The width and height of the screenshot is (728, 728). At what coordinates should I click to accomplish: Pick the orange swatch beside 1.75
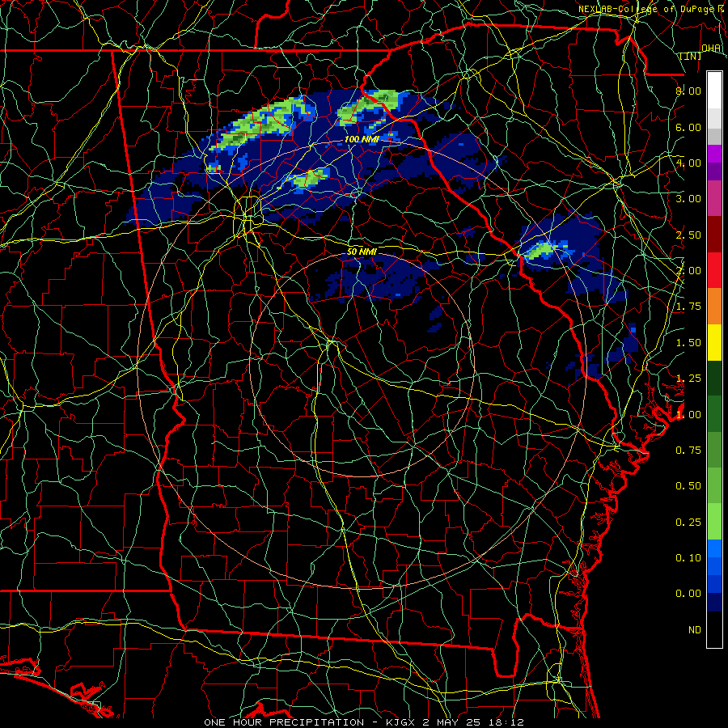coord(714,306)
